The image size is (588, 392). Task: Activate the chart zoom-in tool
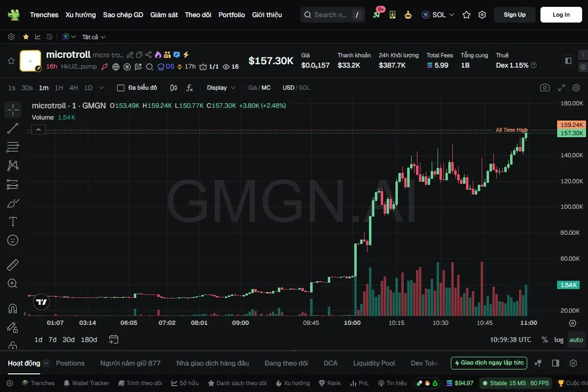point(13,284)
